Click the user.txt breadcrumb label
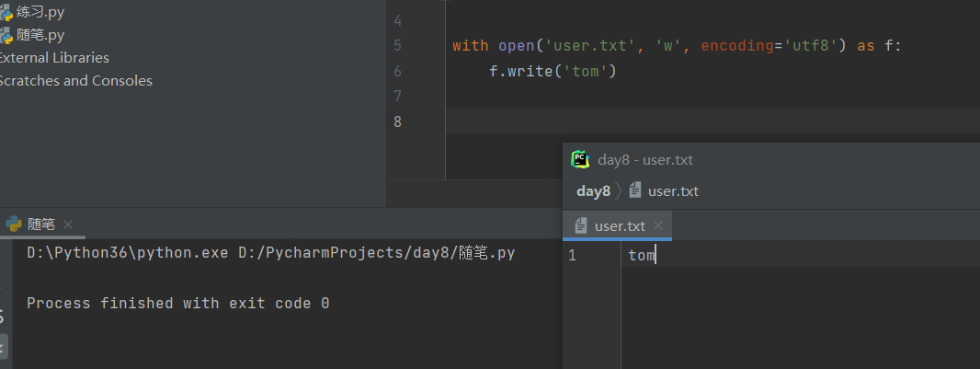The height and width of the screenshot is (369, 980). [x=673, y=191]
